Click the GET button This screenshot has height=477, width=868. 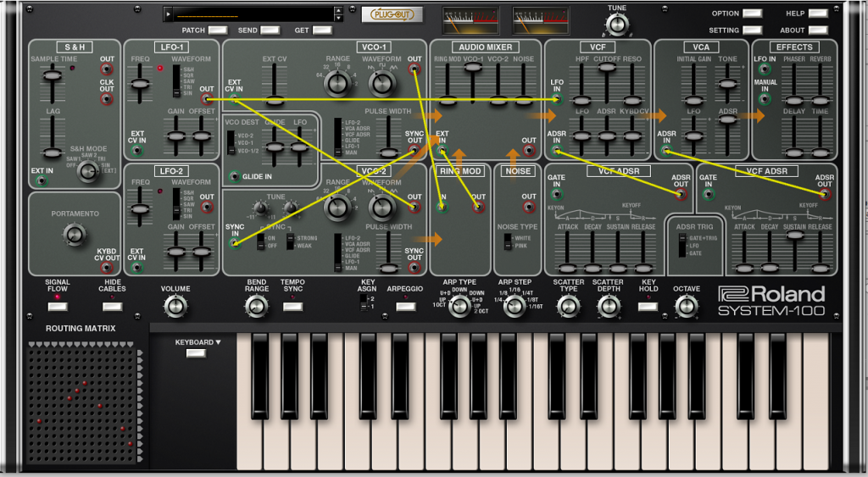[322, 30]
